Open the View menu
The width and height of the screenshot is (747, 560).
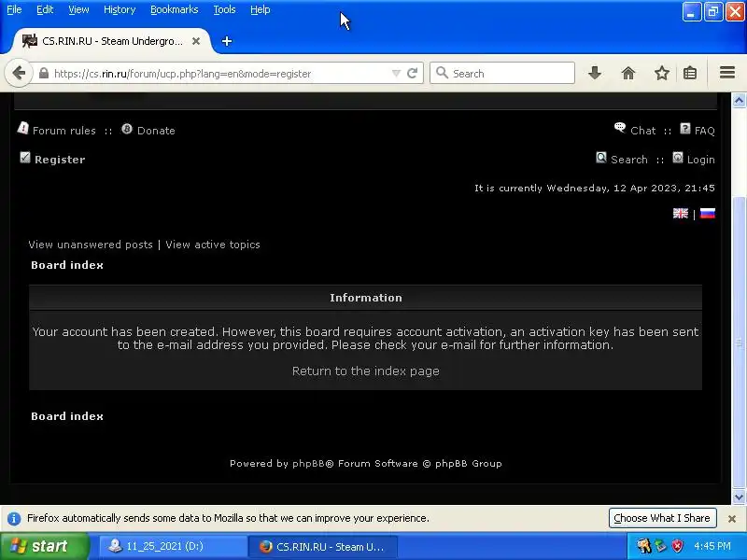pos(78,9)
